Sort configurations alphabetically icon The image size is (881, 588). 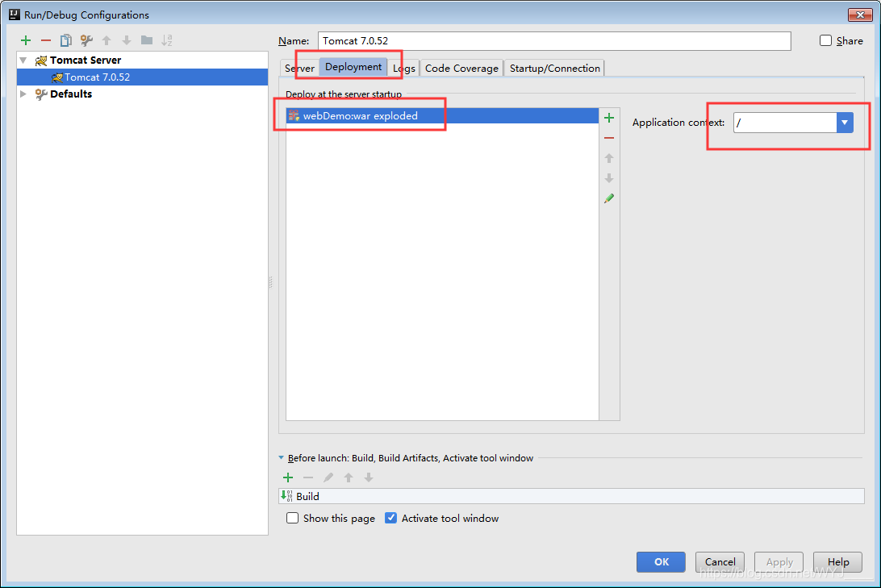click(x=167, y=40)
